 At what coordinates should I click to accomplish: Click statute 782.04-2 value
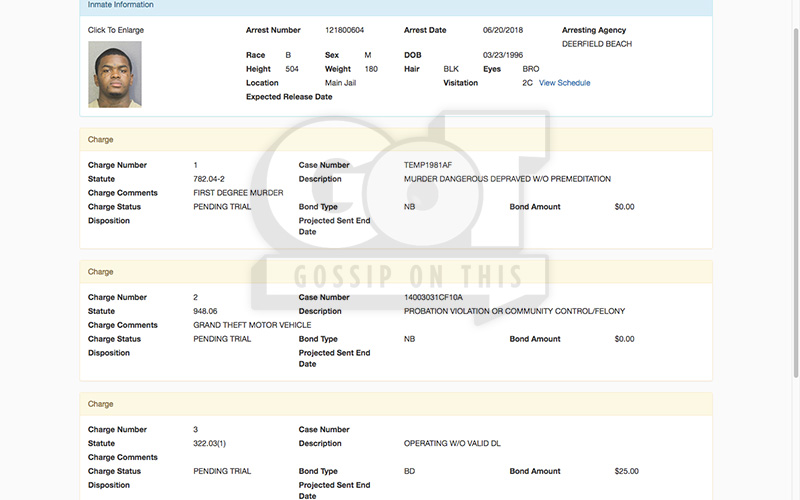click(x=209, y=179)
